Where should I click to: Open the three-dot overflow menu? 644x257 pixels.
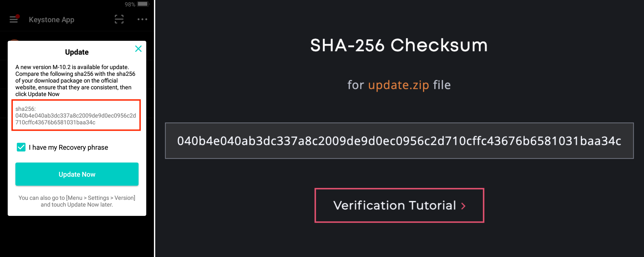pos(142,20)
